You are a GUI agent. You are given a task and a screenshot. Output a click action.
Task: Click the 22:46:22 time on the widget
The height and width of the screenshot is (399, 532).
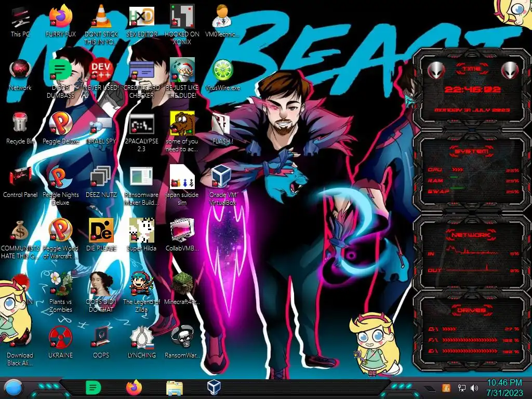click(x=472, y=89)
